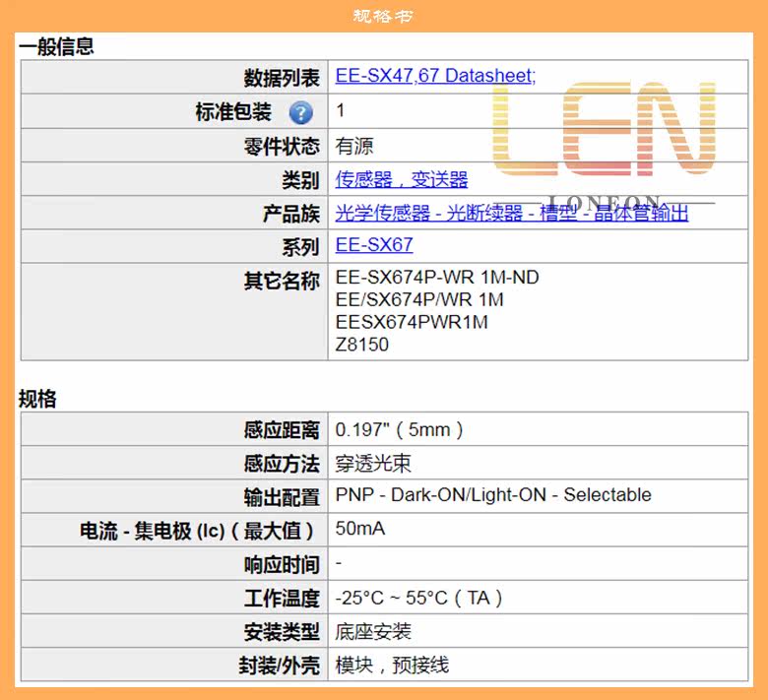Click the PNP - Dark-ON/Light-ON - Selectable value
This screenshot has height=700, width=768.
pyautogui.click(x=493, y=495)
